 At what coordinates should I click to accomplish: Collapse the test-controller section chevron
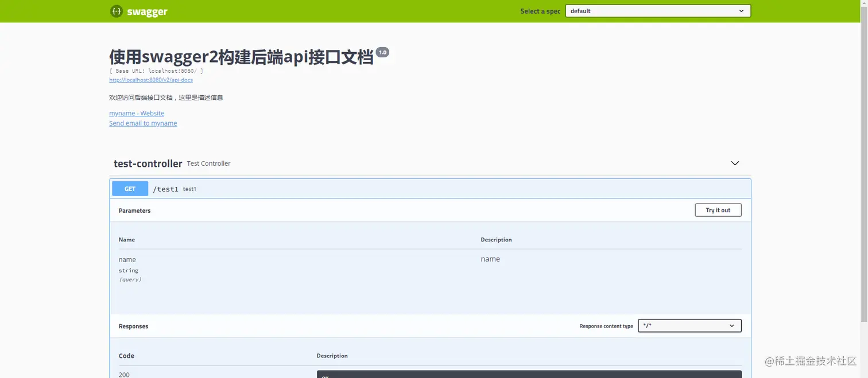click(x=735, y=163)
